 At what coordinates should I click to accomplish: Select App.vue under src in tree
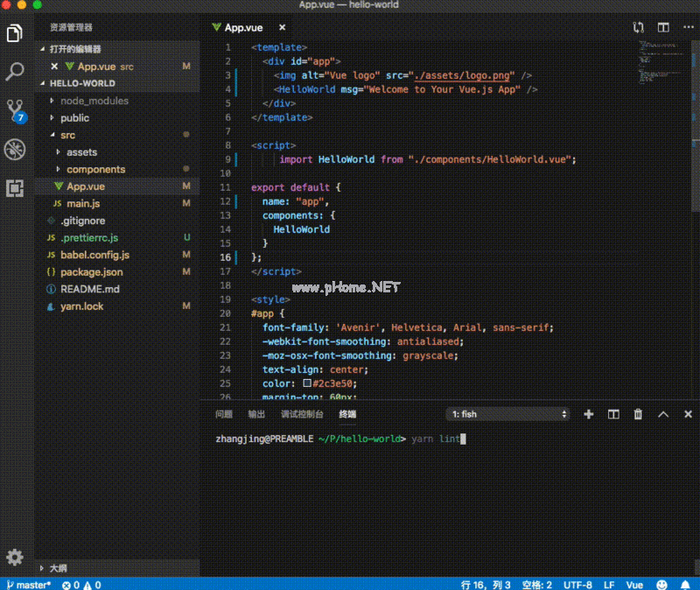(x=117, y=186)
